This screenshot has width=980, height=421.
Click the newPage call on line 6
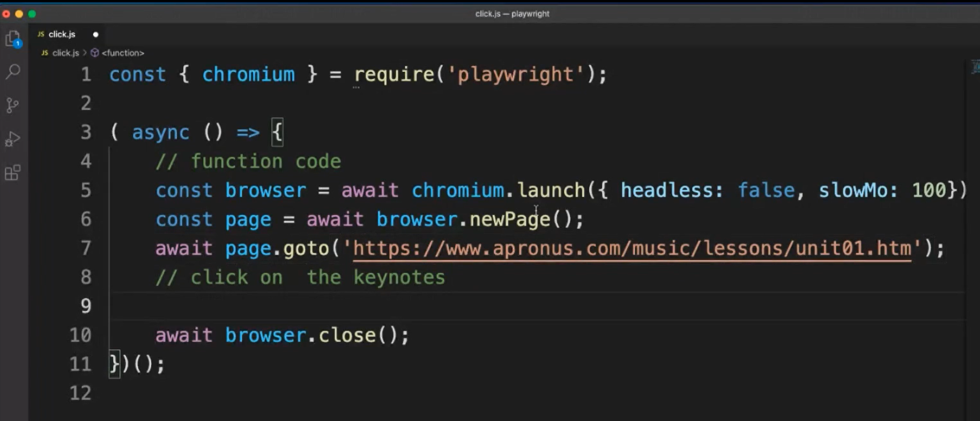[x=510, y=219]
